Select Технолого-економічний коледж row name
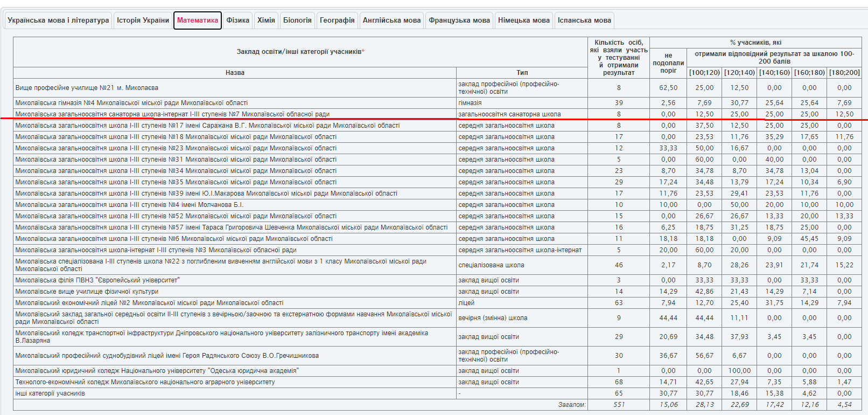 coord(145,382)
